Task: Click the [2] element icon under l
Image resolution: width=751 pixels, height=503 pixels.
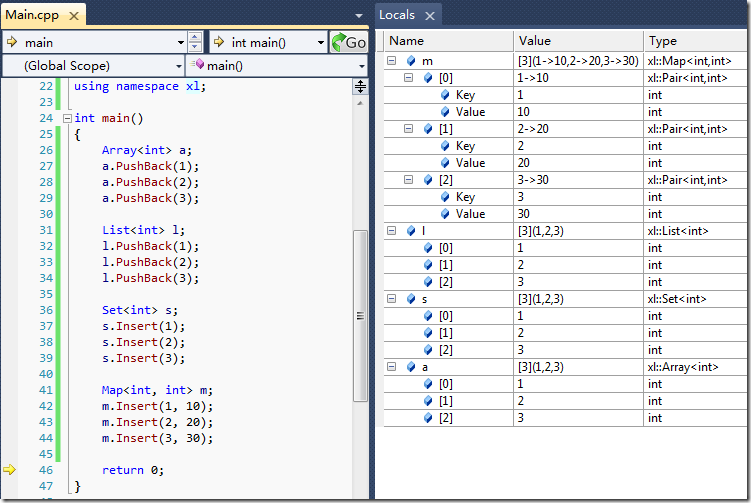Action: [x=428, y=282]
